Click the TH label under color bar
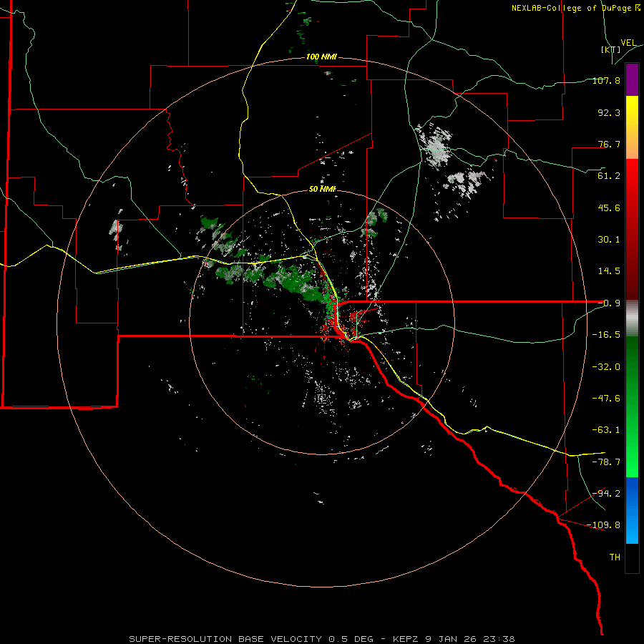This screenshot has width=644, height=644. [615, 557]
